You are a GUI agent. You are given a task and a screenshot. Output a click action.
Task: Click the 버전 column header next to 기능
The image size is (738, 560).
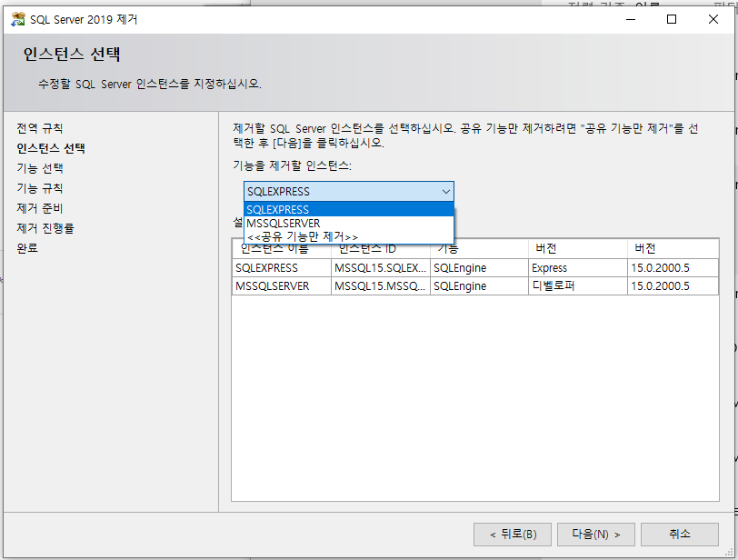click(x=578, y=248)
